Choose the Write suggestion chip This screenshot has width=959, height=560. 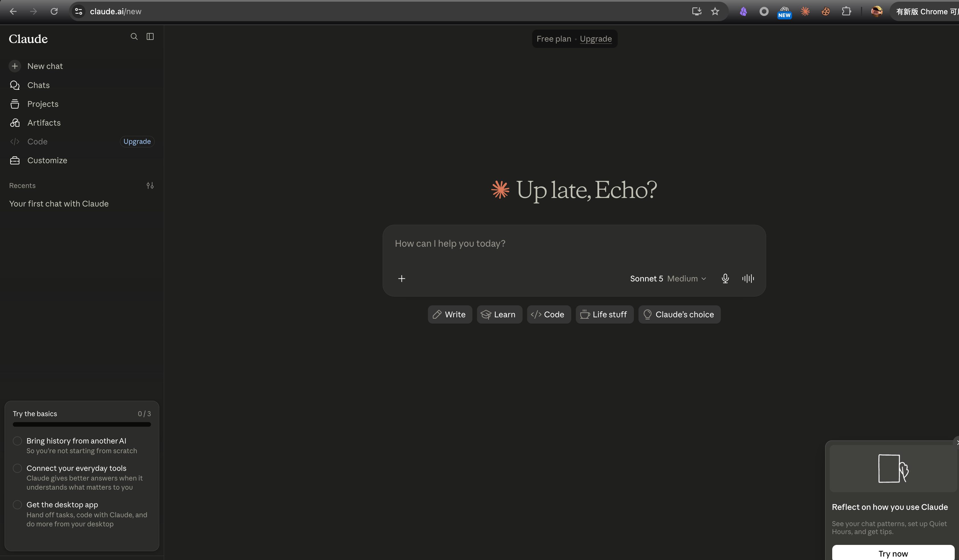[450, 315]
